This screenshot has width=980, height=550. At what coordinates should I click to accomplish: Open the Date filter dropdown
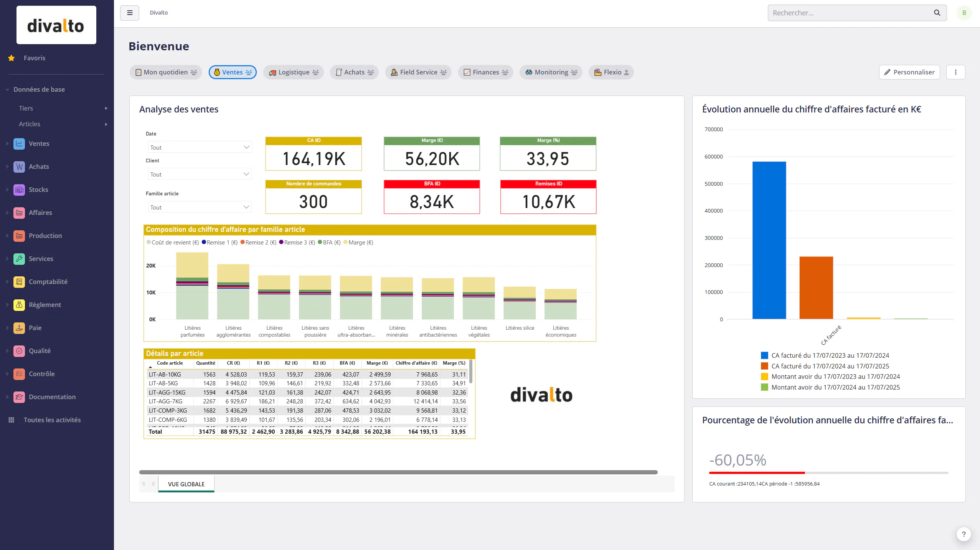(200, 147)
